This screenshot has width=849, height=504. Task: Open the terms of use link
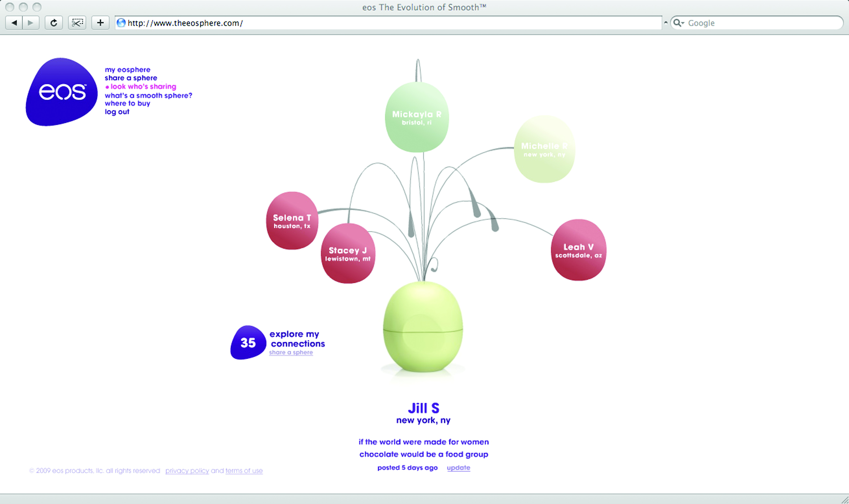point(244,471)
